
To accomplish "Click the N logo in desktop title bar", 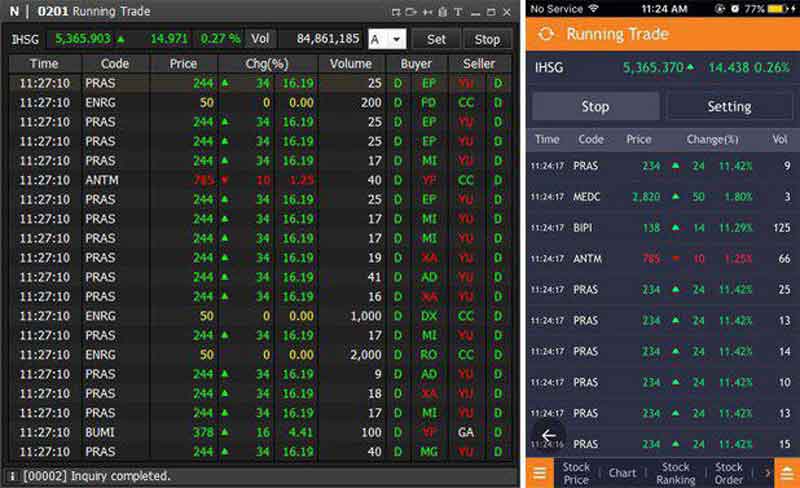I will click(x=14, y=12).
